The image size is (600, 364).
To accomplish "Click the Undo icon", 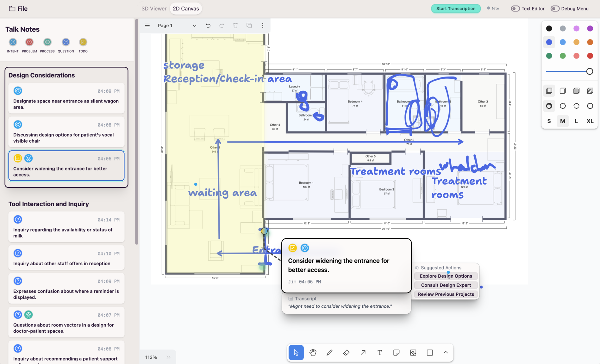I will [x=208, y=26].
